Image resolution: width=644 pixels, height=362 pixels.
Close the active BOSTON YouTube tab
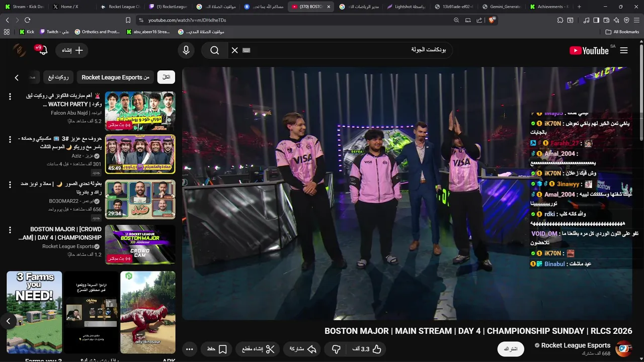pyautogui.click(x=329, y=7)
